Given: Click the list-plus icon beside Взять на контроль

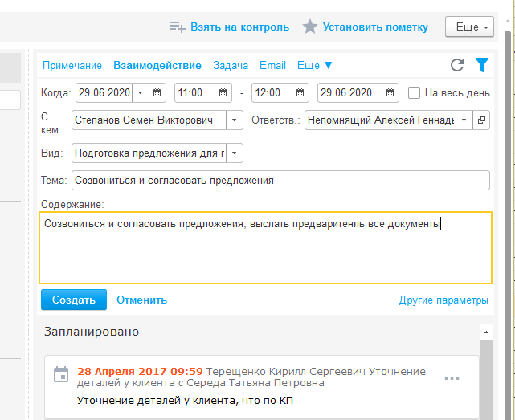Looking at the screenshot, I should coord(178,27).
